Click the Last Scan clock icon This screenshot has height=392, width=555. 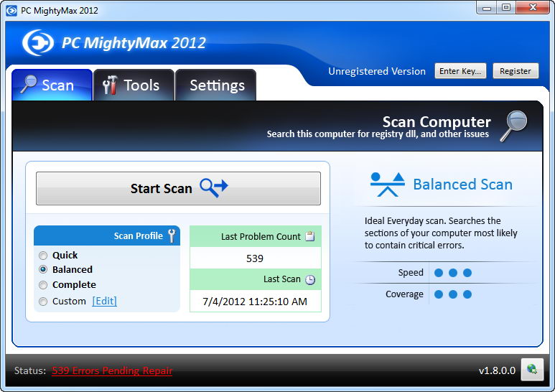pos(310,280)
